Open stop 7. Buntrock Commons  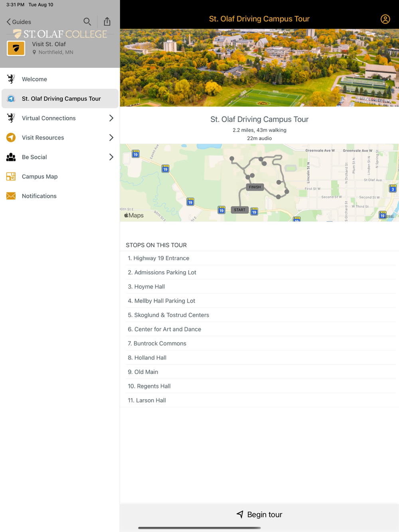[259, 343]
